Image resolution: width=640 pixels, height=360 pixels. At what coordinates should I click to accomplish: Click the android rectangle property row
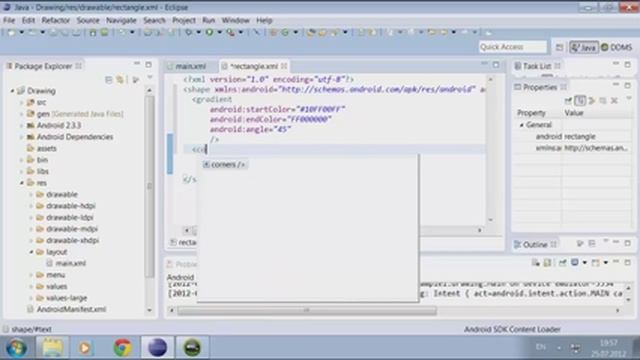click(x=572, y=136)
